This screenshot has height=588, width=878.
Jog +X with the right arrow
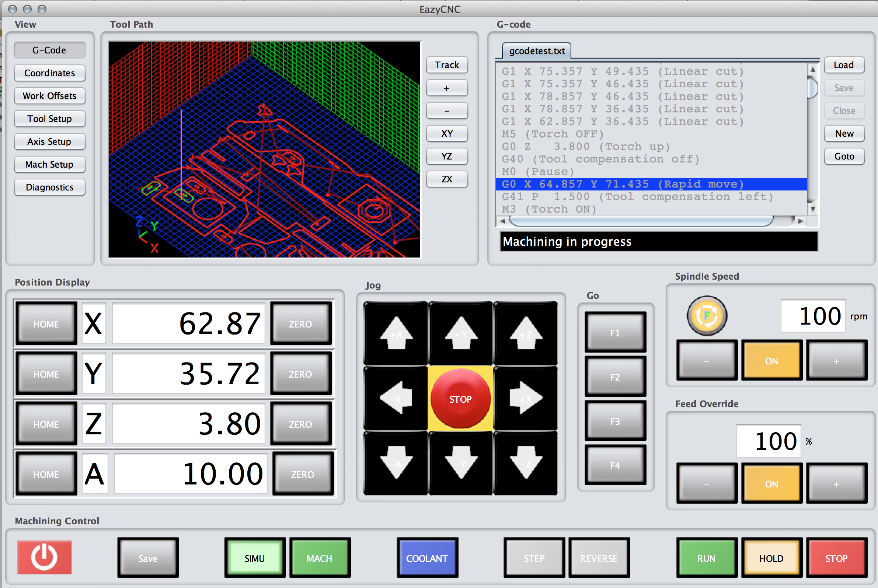526,399
